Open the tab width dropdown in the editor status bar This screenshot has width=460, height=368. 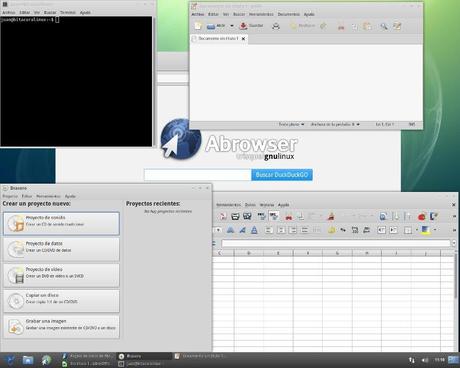[335, 124]
